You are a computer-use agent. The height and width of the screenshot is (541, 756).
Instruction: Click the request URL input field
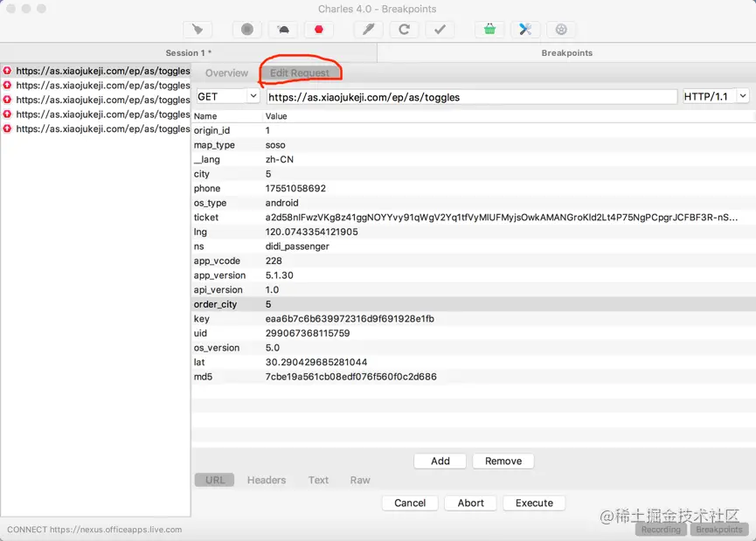(472, 97)
